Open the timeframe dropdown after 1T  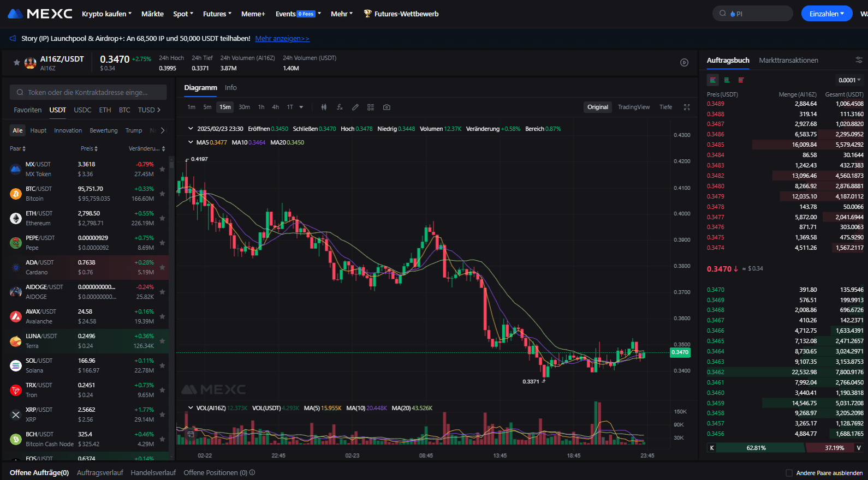301,107
